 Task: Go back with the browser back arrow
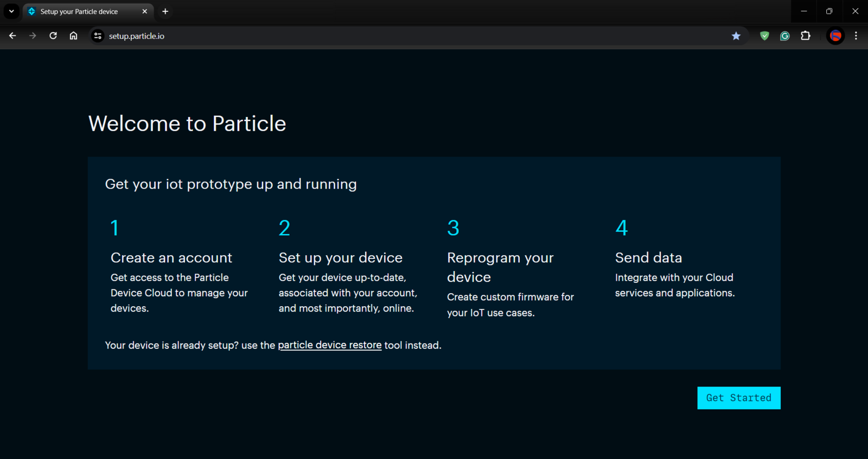[12, 36]
